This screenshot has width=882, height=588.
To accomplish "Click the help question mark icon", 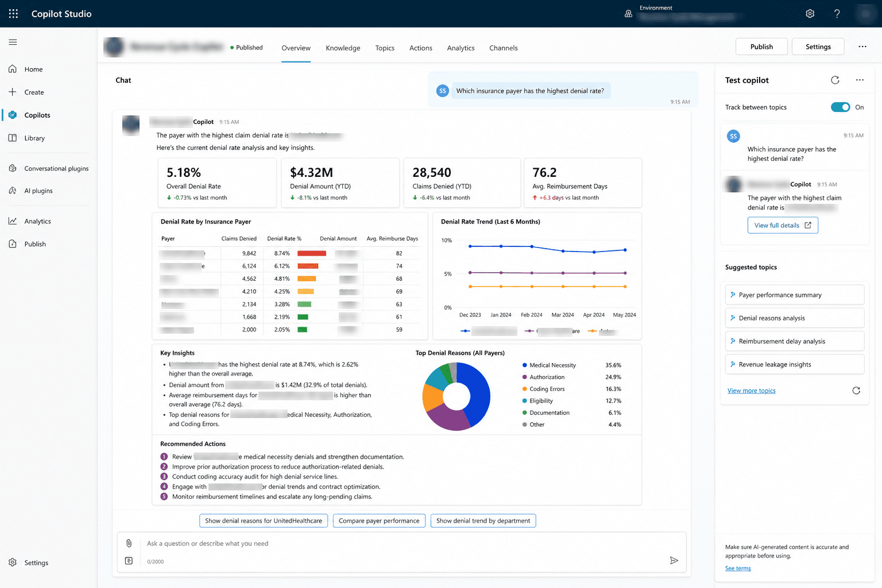I will tap(837, 14).
